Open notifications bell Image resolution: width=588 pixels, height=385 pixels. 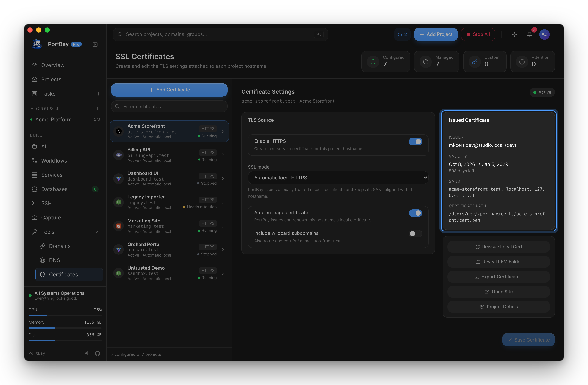coord(529,34)
